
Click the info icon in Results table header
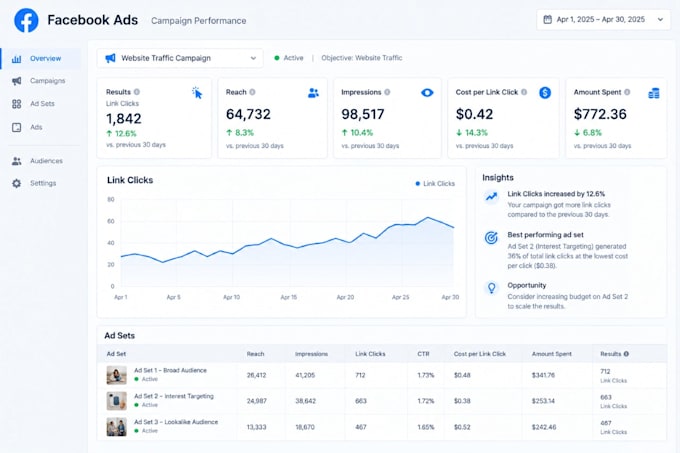pyautogui.click(x=626, y=354)
